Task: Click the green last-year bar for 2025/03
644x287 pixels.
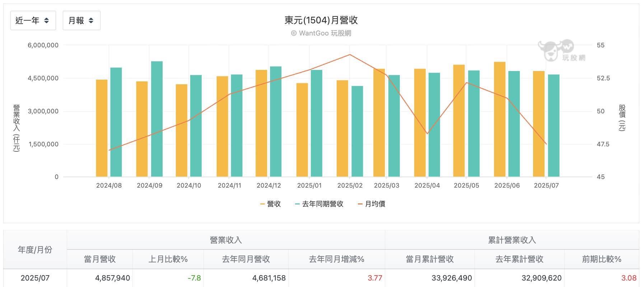Action: click(394, 126)
